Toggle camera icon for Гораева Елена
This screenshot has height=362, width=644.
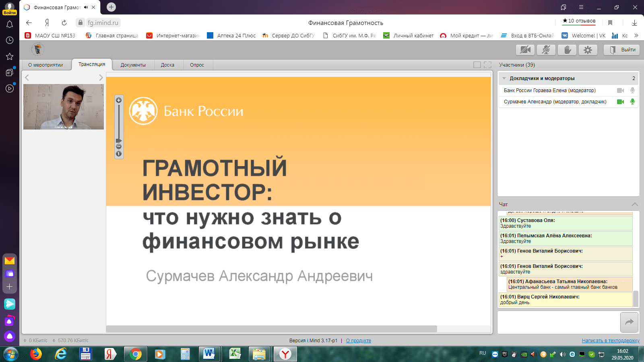tap(620, 90)
